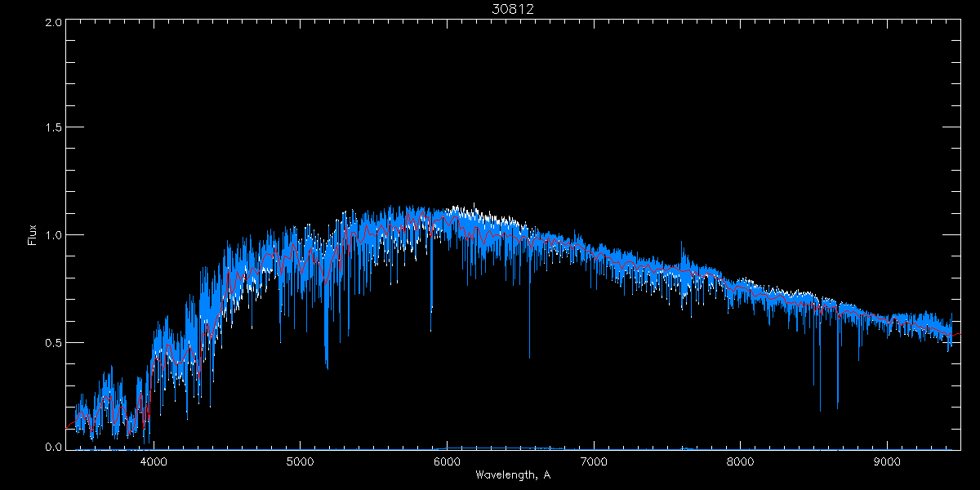Viewport: 980px width, 490px height.
Task: Click the 1.0 y-axis tick label
Action: 54,236
